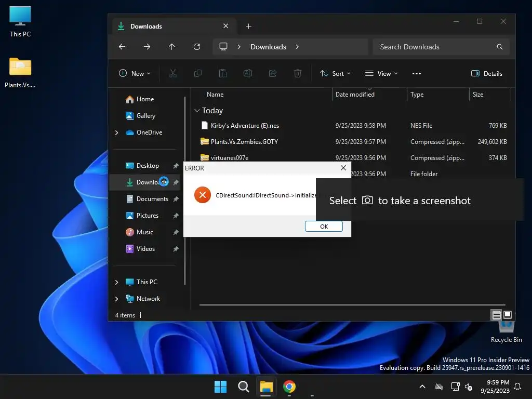Click the Share toolbar icon
The height and width of the screenshot is (399, 532).
click(x=273, y=73)
